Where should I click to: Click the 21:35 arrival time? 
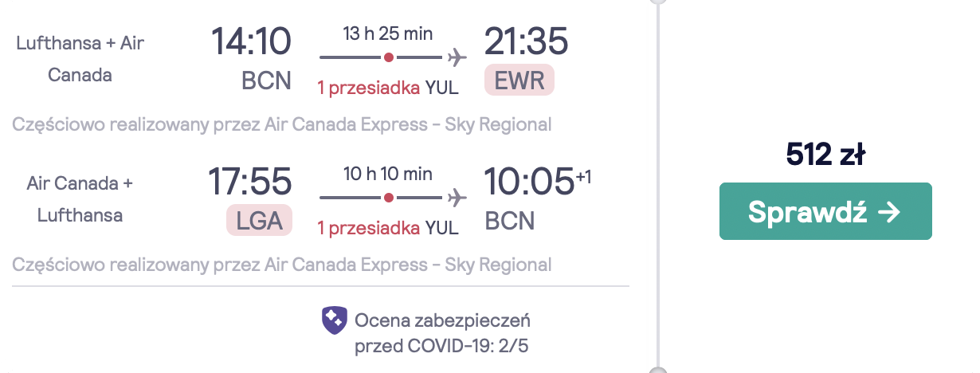[527, 41]
